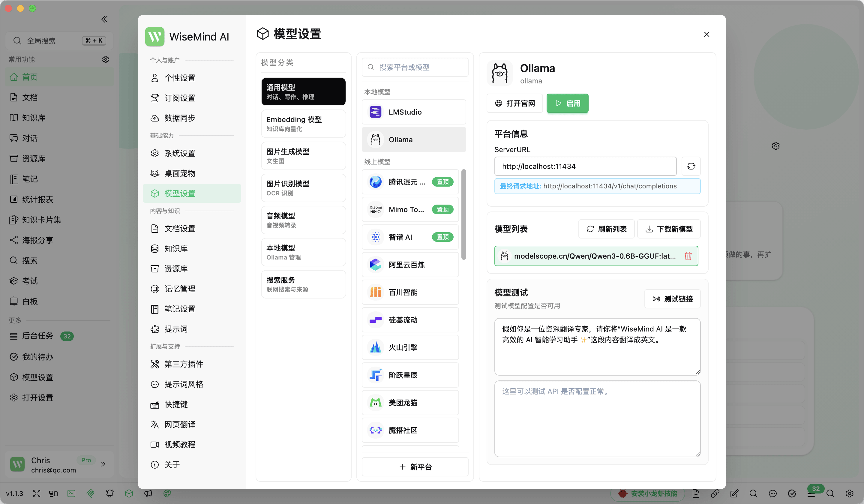Open the task list icon with 32 badge

coord(811,493)
